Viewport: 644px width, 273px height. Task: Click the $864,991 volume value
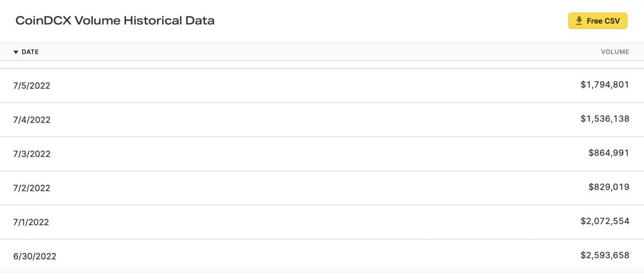pyautogui.click(x=609, y=153)
